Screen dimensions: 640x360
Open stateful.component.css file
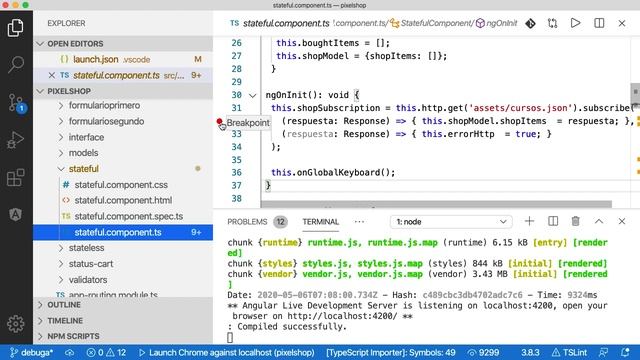(x=121, y=184)
